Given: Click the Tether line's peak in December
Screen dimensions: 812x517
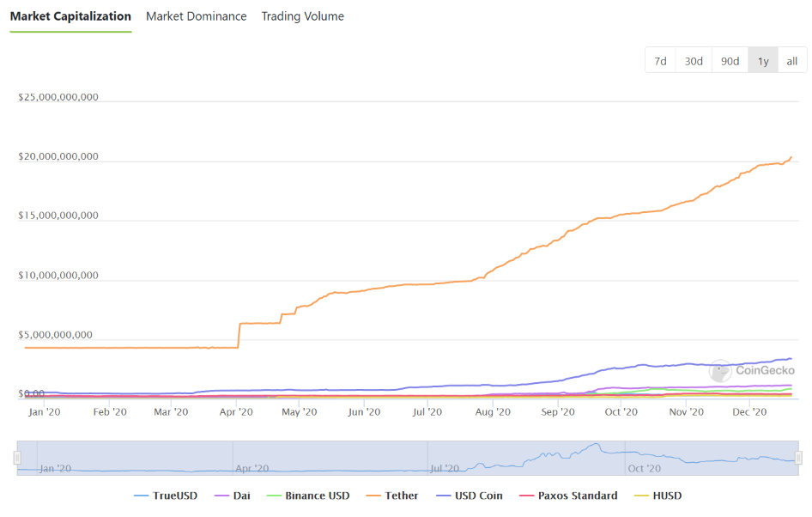Looking at the screenshot, I should (791, 157).
